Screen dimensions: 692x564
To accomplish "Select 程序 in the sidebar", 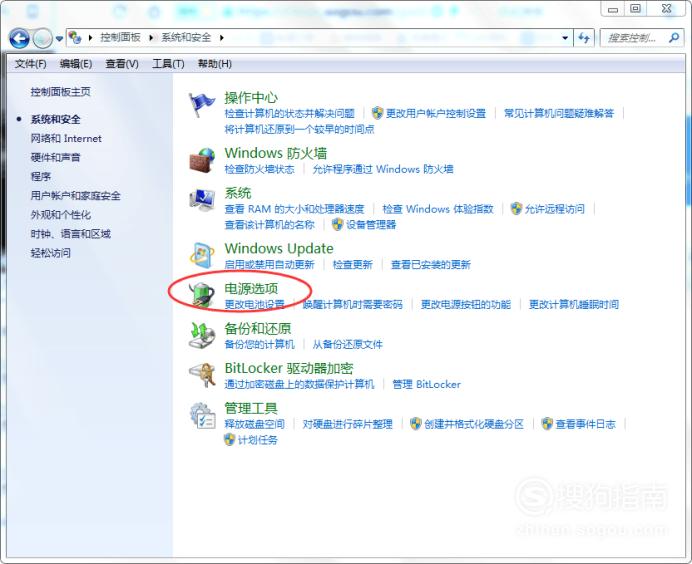I will click(x=41, y=177).
